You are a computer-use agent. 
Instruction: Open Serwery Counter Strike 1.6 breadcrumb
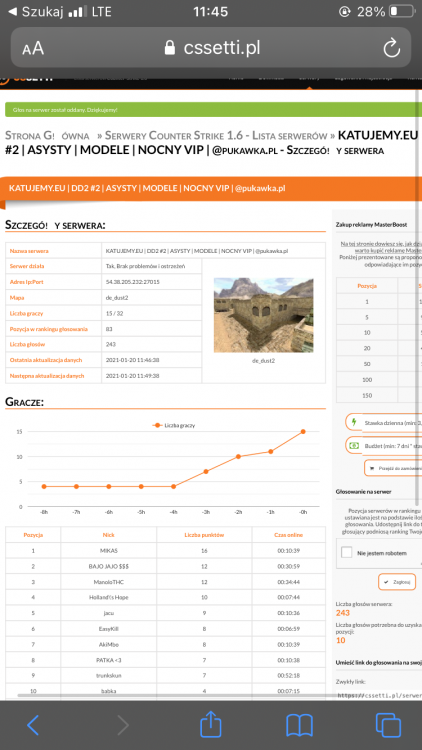coord(216,135)
